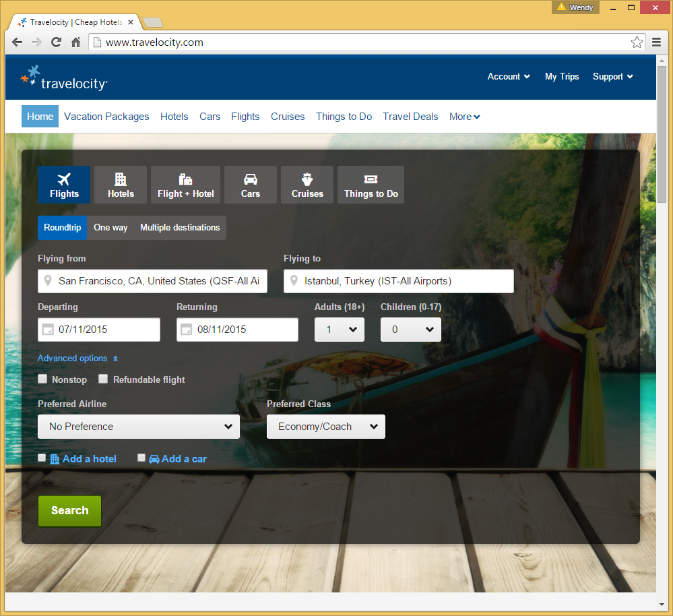Enable the Add a hotel checkbox
Viewport: 673px width, 616px height.
(x=42, y=458)
